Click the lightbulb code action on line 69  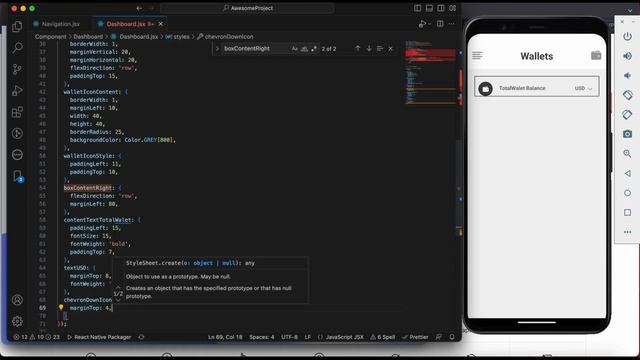coord(61,308)
